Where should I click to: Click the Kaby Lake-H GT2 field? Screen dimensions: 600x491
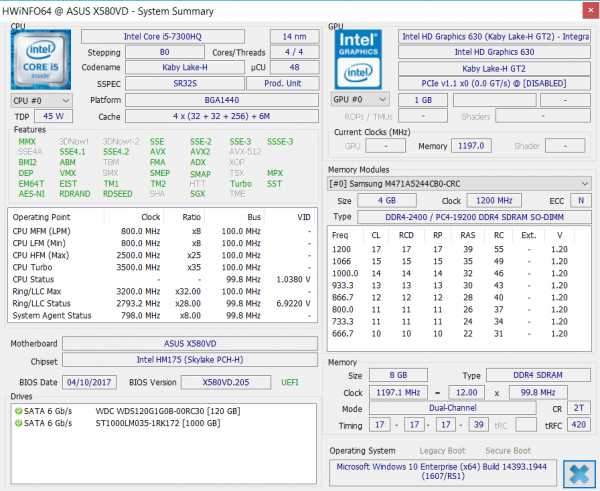coord(494,69)
